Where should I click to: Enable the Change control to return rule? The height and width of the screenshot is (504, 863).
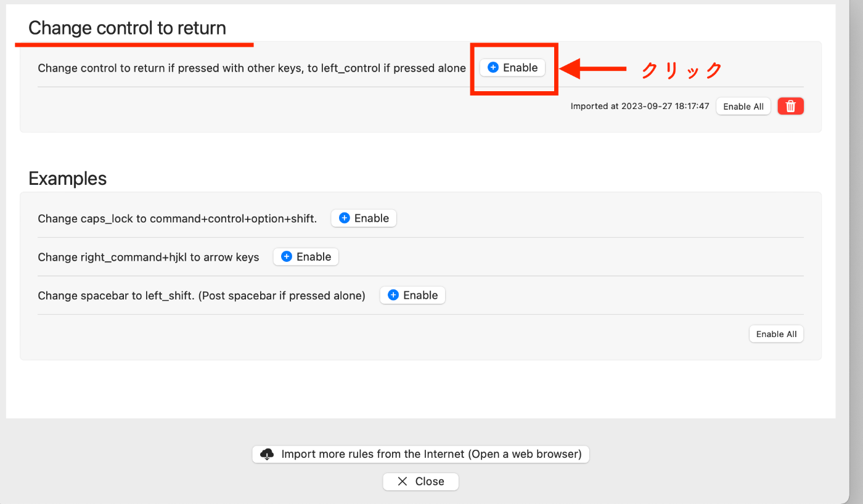[512, 68]
